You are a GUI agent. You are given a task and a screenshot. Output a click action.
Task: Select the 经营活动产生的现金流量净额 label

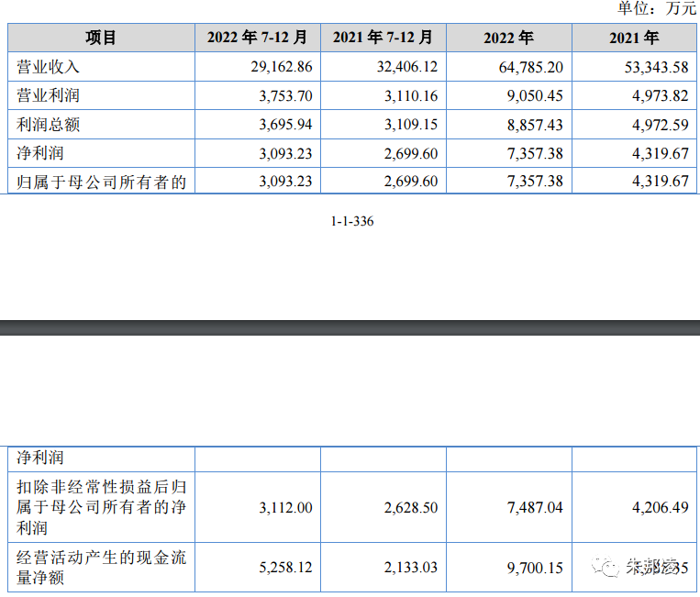pyautogui.click(x=101, y=568)
